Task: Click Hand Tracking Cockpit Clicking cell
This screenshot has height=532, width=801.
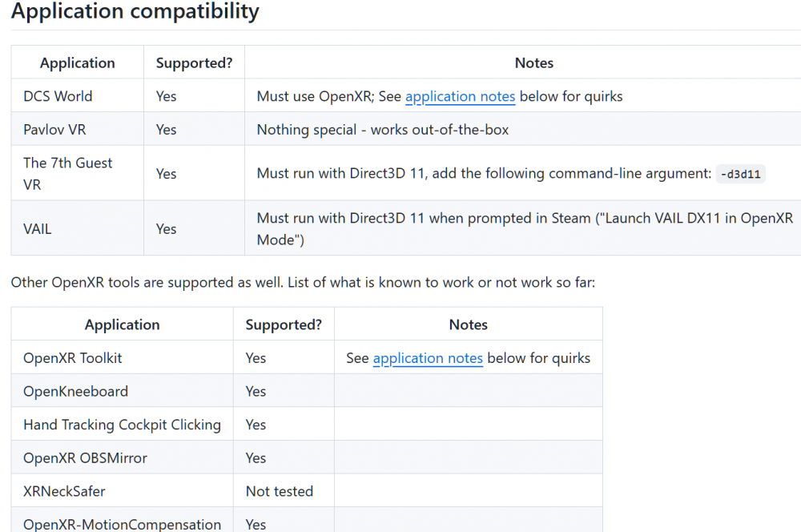Action: pos(122,425)
